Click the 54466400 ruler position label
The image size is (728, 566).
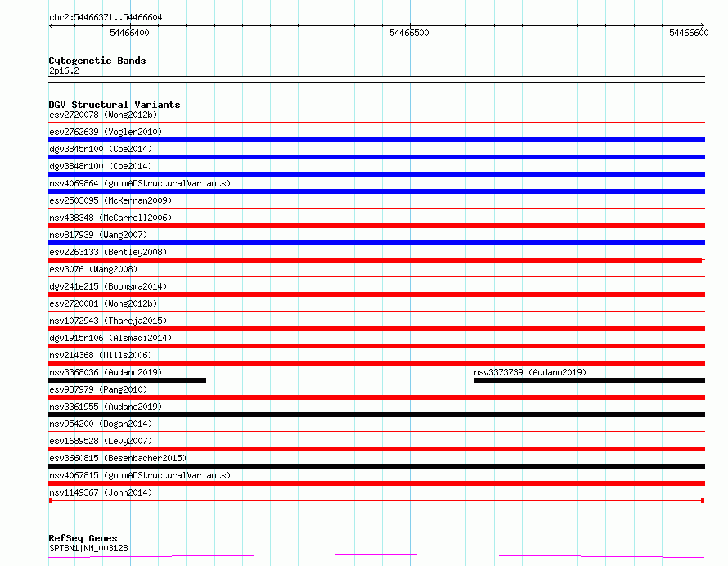(x=129, y=33)
